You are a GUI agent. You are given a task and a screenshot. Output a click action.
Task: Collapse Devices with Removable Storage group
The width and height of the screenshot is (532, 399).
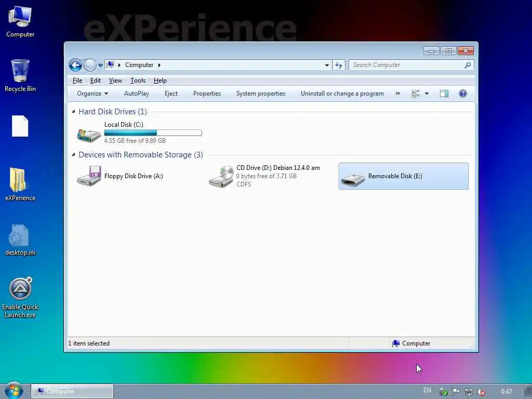coord(73,154)
